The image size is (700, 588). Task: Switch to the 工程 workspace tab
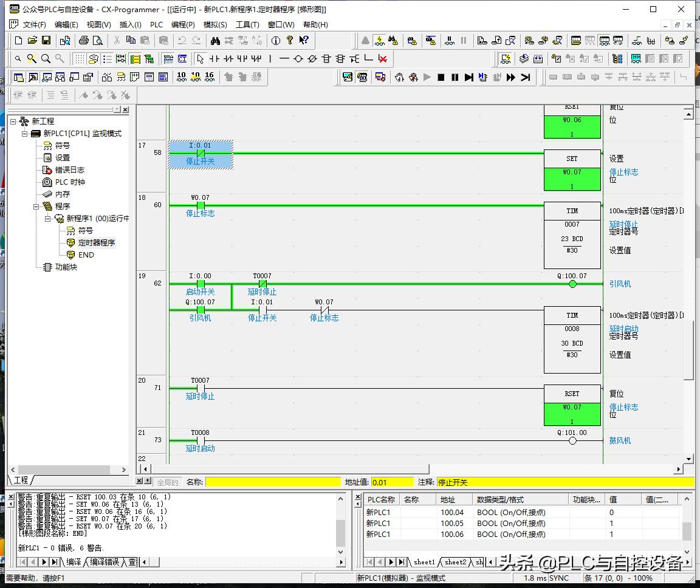click(21, 480)
